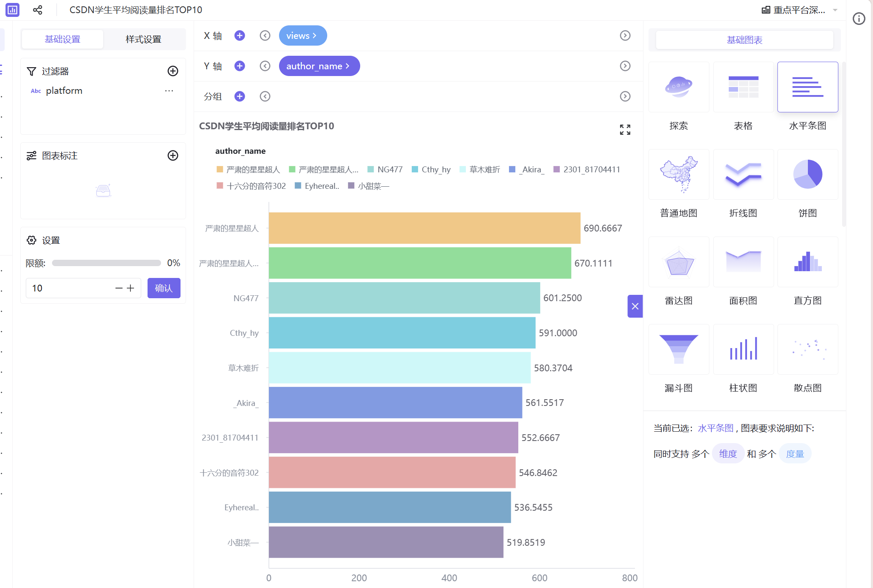Open the views field dropdown
This screenshot has height=588, width=873.
pos(303,35)
